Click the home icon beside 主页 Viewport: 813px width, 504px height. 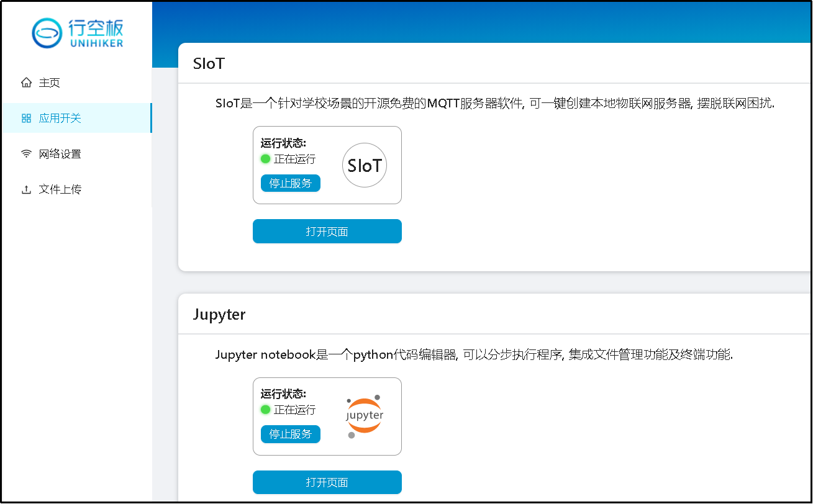[26, 83]
